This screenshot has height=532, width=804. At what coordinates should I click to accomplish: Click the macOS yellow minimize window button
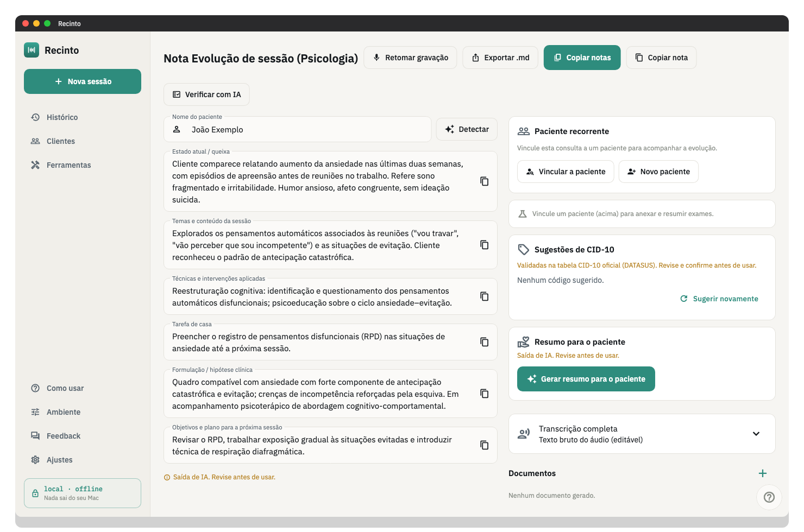click(36, 23)
